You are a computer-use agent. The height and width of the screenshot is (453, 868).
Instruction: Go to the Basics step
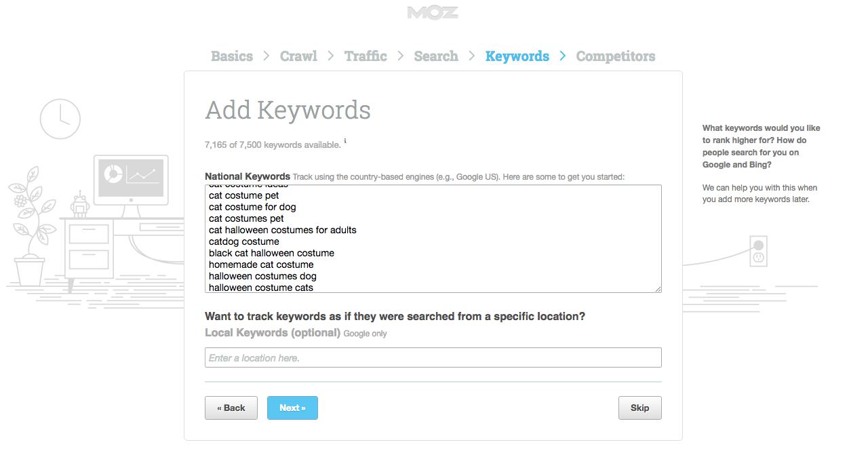[232, 56]
